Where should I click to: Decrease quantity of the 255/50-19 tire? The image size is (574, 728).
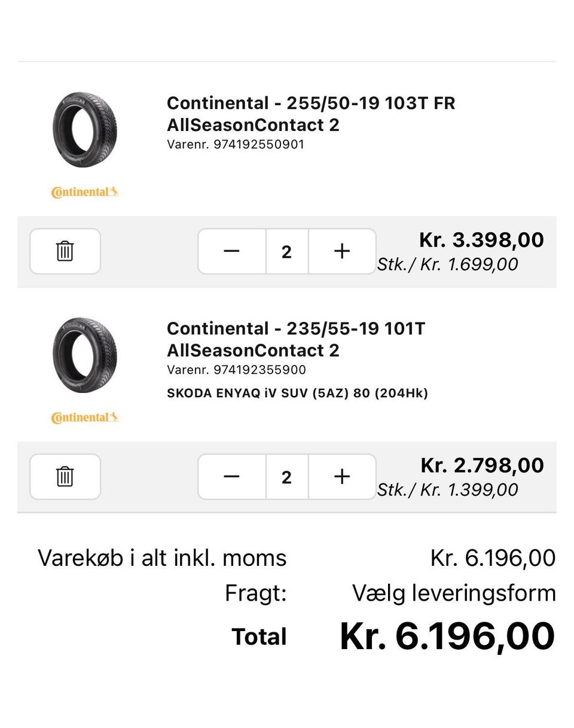[x=231, y=251]
